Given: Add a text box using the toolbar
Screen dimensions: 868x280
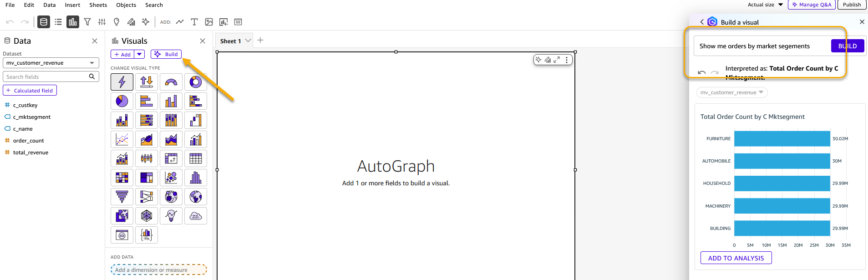Looking at the screenshot, I should pos(194,21).
